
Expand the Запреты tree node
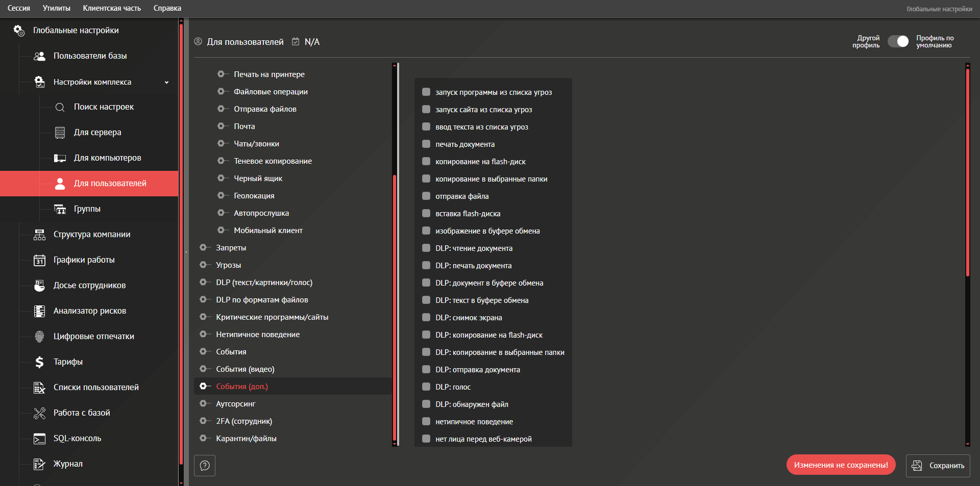pyautogui.click(x=203, y=248)
